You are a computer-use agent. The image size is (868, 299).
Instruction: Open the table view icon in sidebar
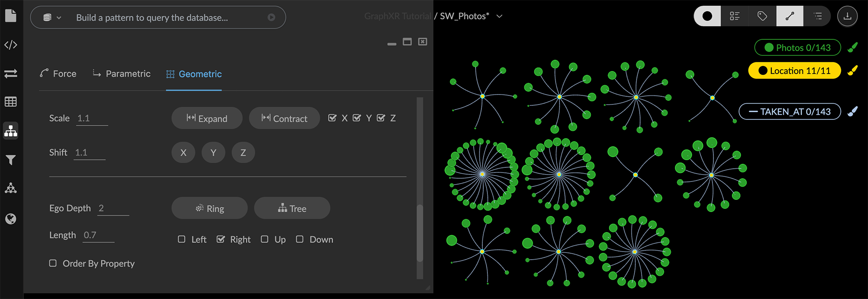[x=11, y=102]
